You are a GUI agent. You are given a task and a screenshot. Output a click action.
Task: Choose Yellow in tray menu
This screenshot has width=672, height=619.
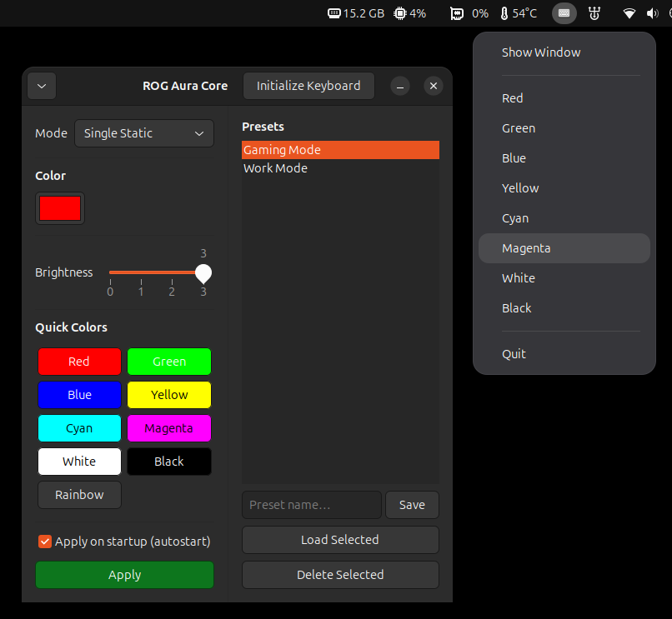coord(564,188)
